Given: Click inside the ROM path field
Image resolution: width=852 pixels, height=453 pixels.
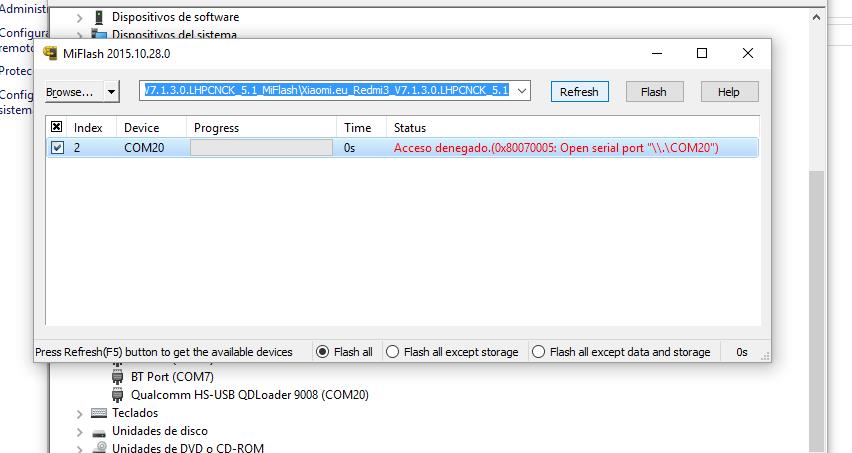Looking at the screenshot, I should (x=326, y=91).
